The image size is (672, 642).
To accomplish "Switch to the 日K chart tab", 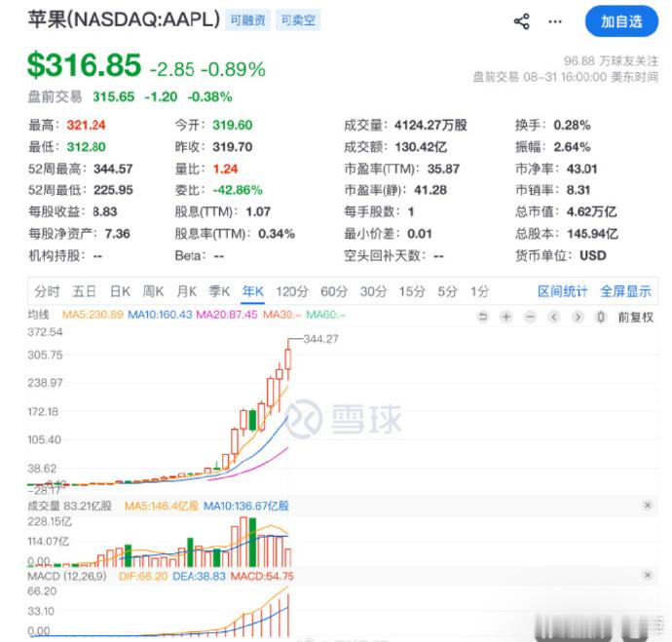I will pos(120,291).
